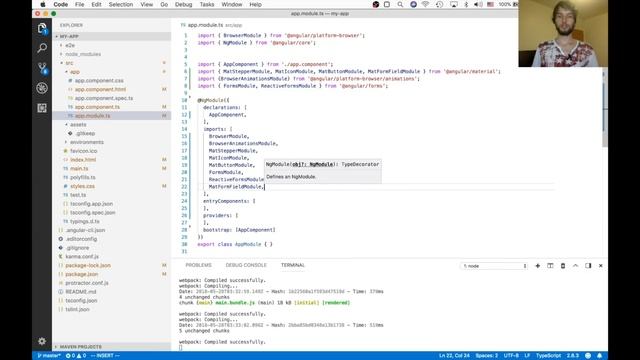
Task: Change the end-of-line sequence LF
Action: 527,356
